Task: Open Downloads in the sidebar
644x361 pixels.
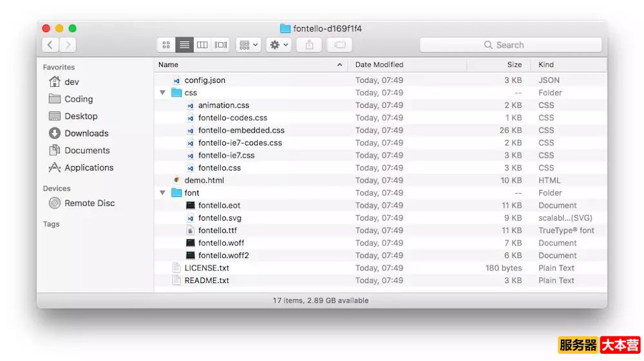Action: (x=86, y=133)
